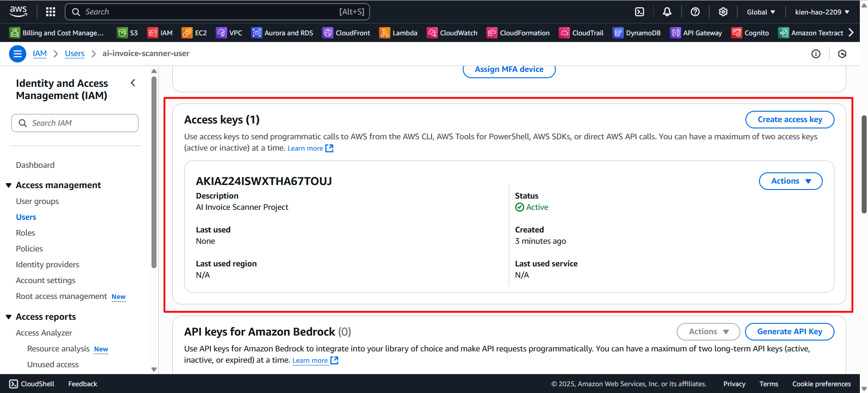Focus the top AWS Search field
868x393 pixels.
[218, 12]
